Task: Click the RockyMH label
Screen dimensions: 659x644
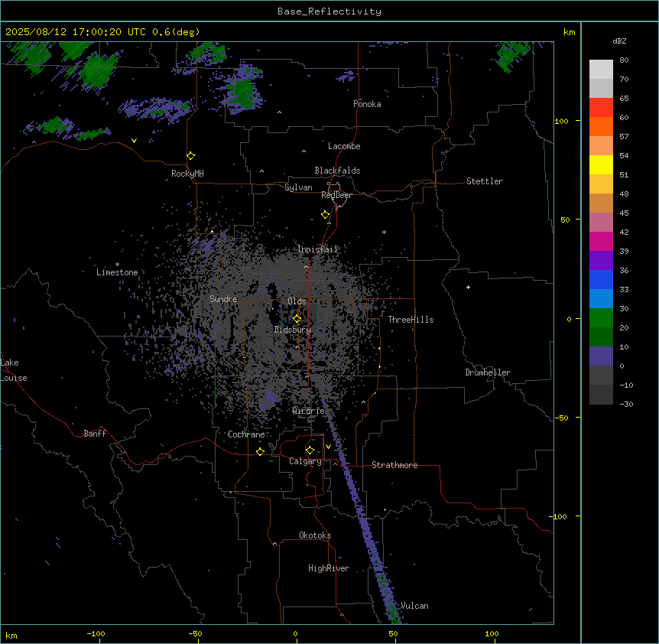Action: [x=187, y=174]
